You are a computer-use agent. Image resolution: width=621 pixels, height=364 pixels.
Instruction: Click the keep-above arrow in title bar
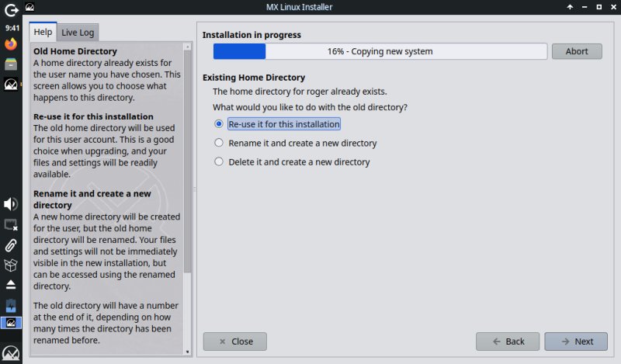(x=571, y=7)
